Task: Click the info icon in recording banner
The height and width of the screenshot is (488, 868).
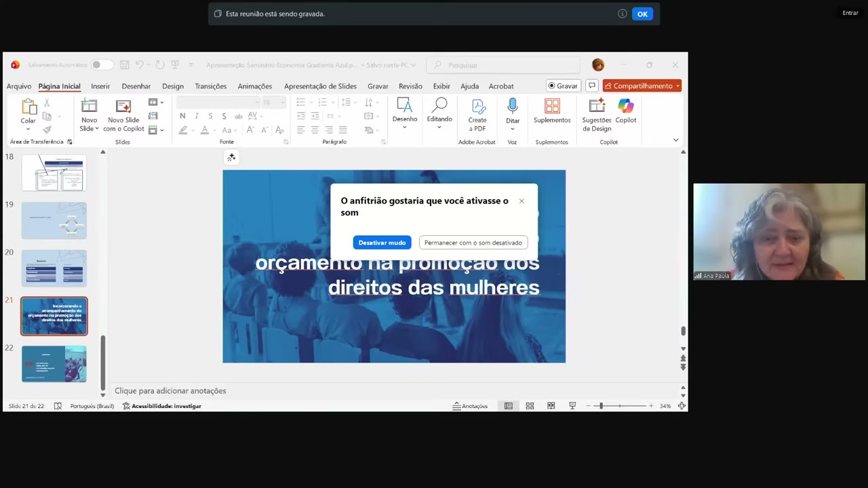Action: tap(622, 14)
